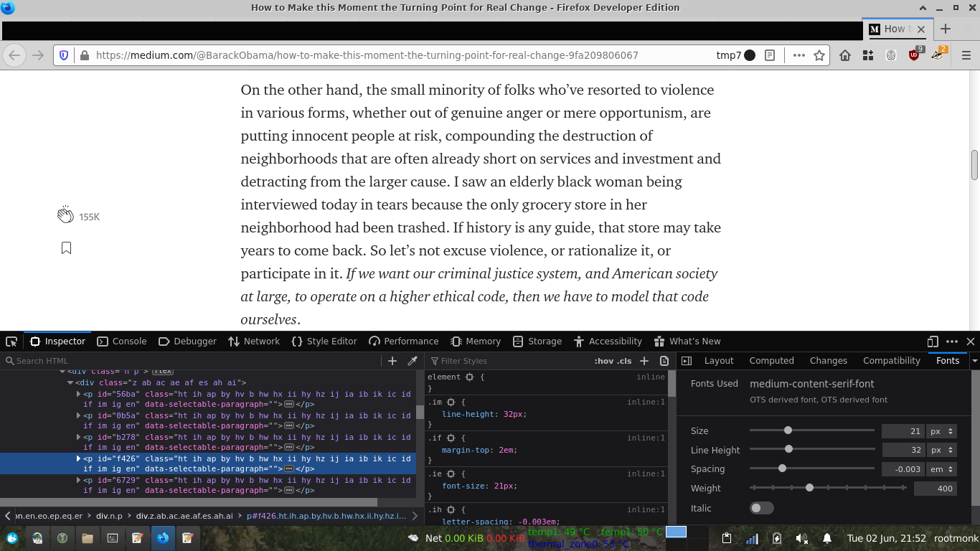Bookmark page with the star icon
980x551 pixels.
click(819, 55)
